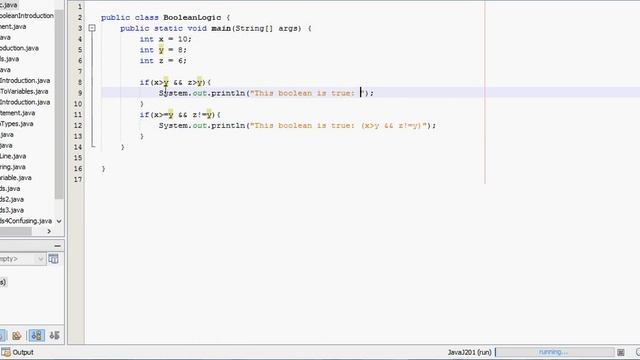640x360 pixels.
Task: Click line number 9 in the gutter
Action: pyautogui.click(x=80, y=93)
